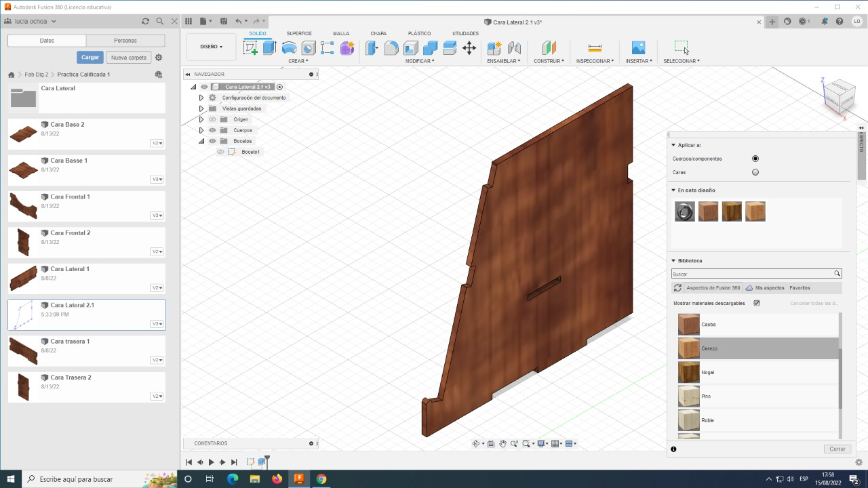The width and height of the screenshot is (868, 488).
Task: Collapse the Aplicar a section
Action: (673, 145)
